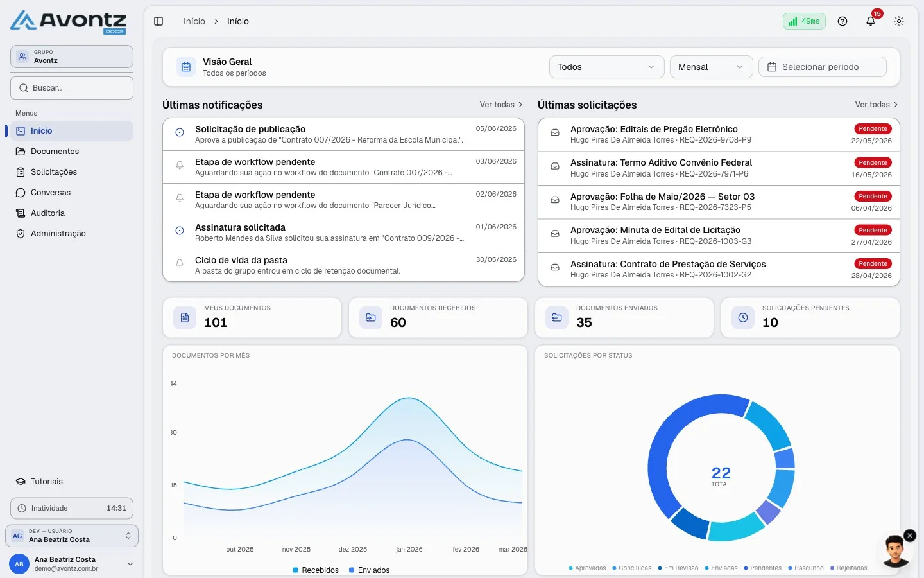Close the assistant avatar widget
The width and height of the screenshot is (924, 578).
tap(910, 536)
